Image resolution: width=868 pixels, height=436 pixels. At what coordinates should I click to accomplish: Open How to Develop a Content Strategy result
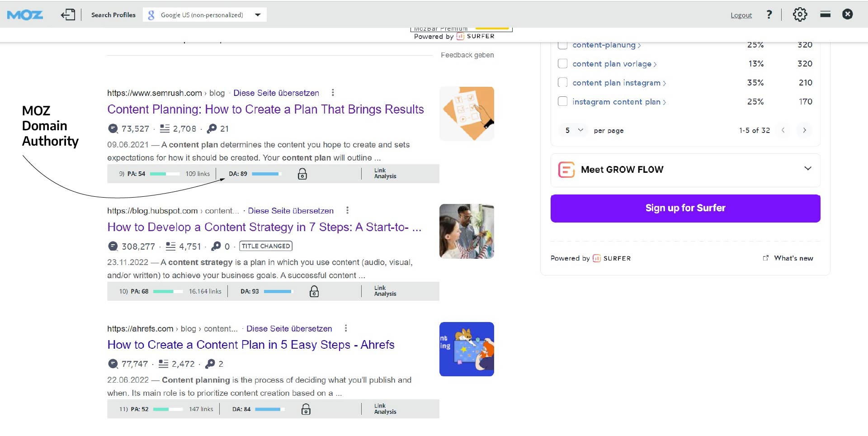(x=264, y=227)
